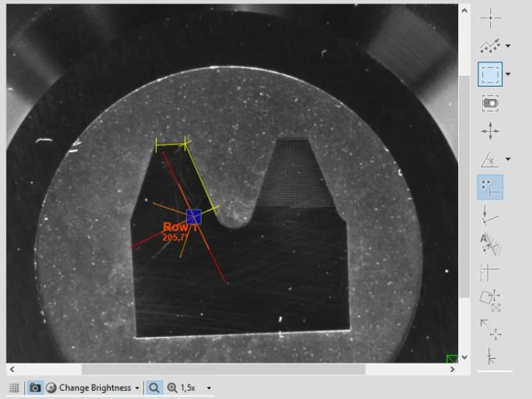Click the green corner marker
The image size is (532, 399).
point(452,359)
